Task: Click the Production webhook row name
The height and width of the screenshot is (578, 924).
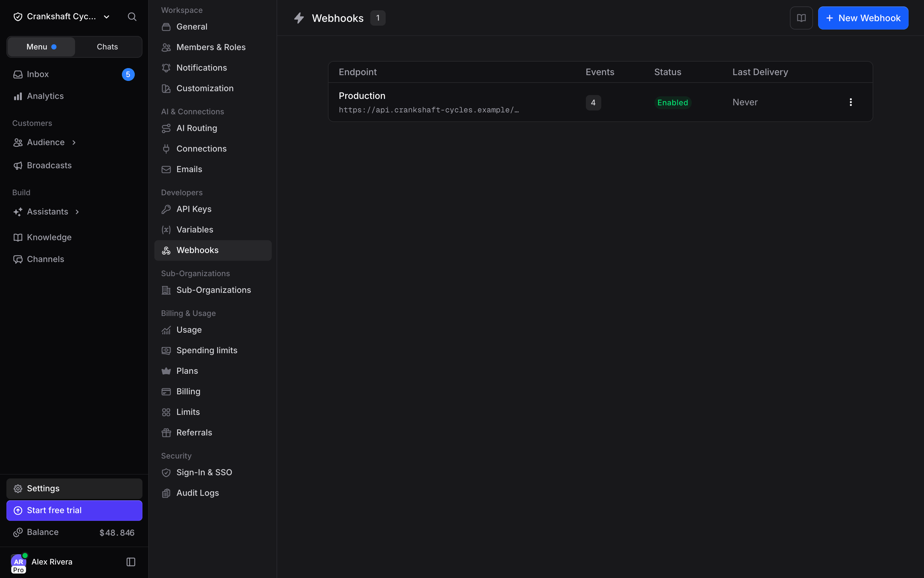Action: 362,96
